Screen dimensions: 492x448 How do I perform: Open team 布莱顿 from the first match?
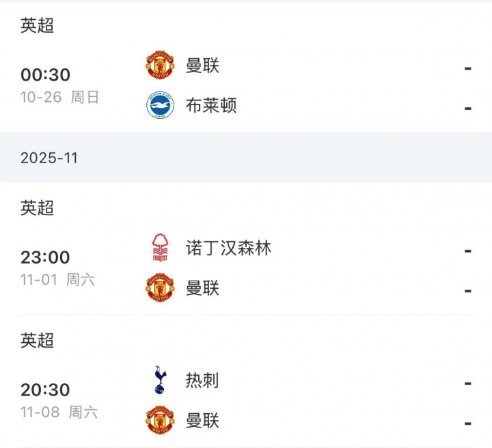tap(211, 105)
